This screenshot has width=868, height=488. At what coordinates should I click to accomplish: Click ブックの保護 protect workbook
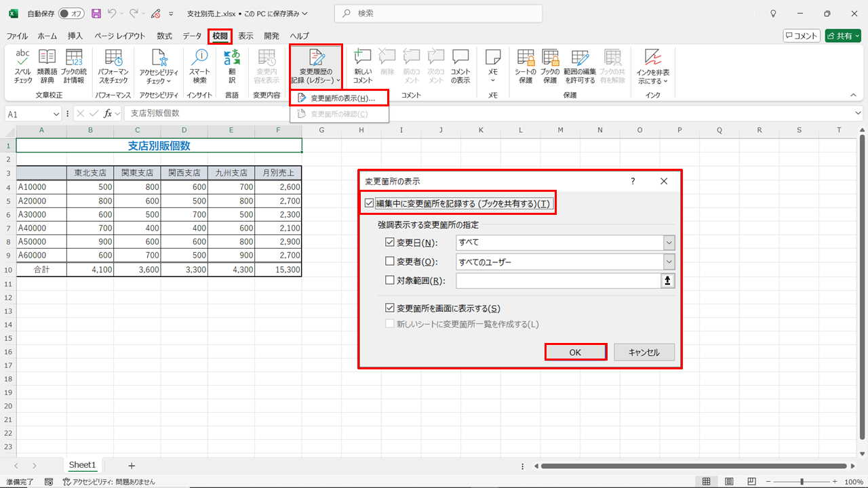pyautogui.click(x=550, y=66)
